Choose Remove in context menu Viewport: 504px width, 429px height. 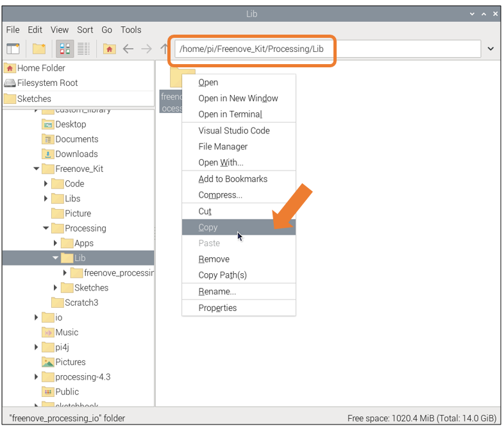[x=239, y=259]
